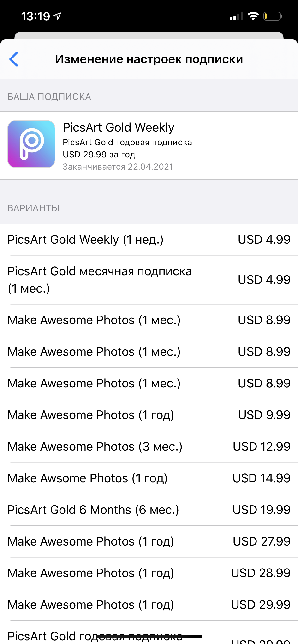Tap the battery indicator icon

(273, 16)
